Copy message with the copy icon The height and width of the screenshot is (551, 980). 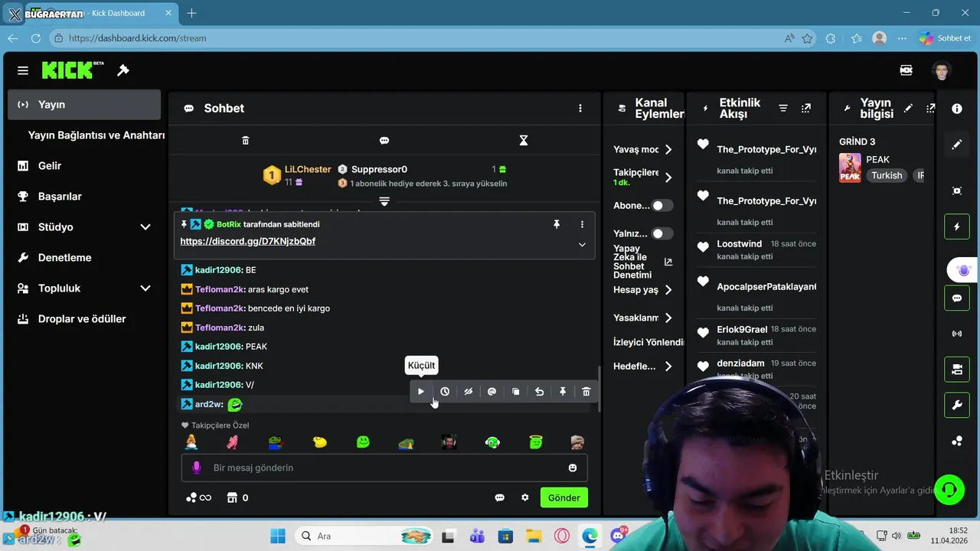[516, 392]
